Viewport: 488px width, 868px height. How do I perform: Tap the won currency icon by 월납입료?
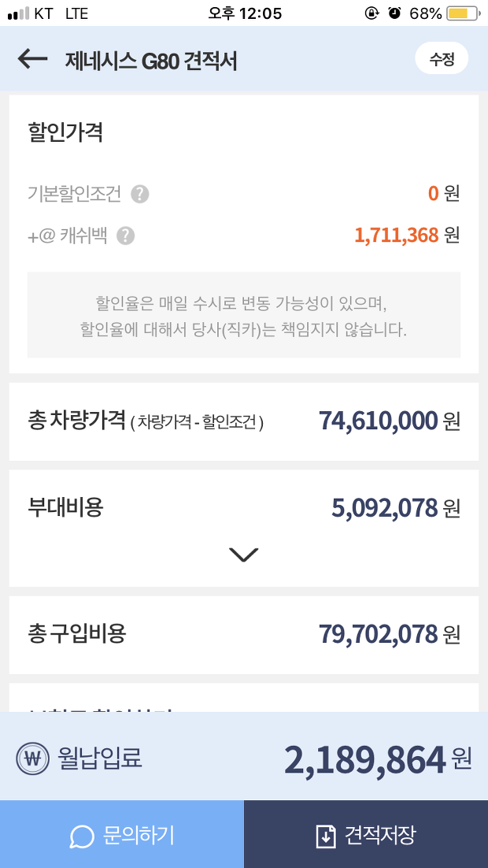(32, 759)
